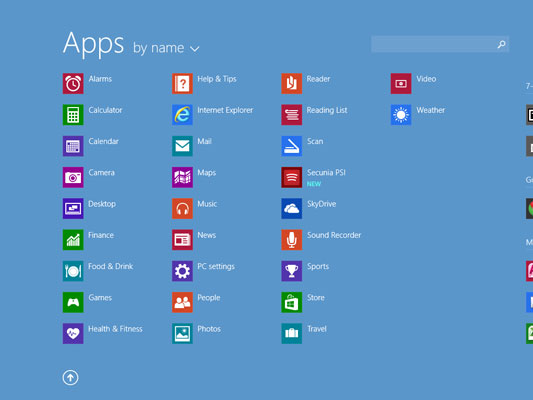
Task: Click the Apps search input field
Action: tap(440, 44)
